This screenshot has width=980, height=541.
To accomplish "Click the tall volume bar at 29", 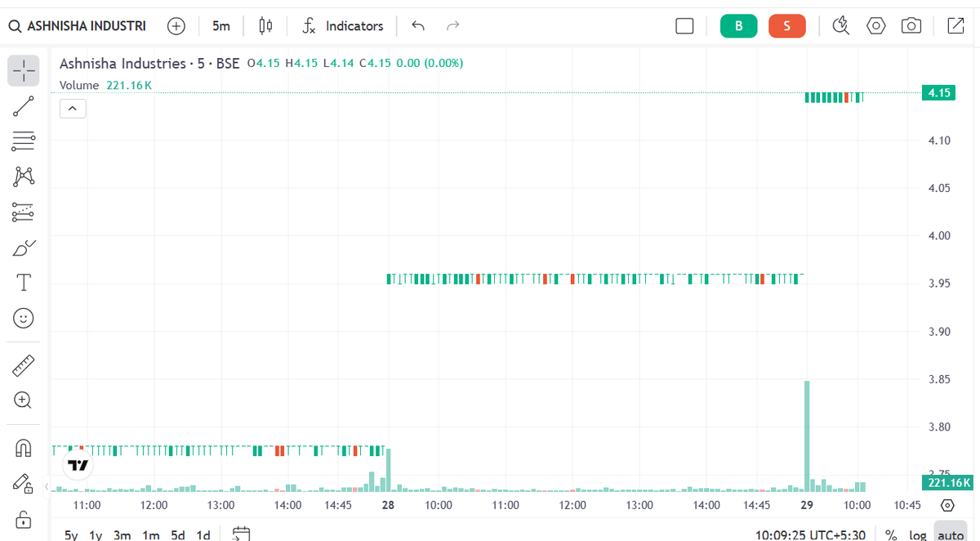I will (807, 436).
